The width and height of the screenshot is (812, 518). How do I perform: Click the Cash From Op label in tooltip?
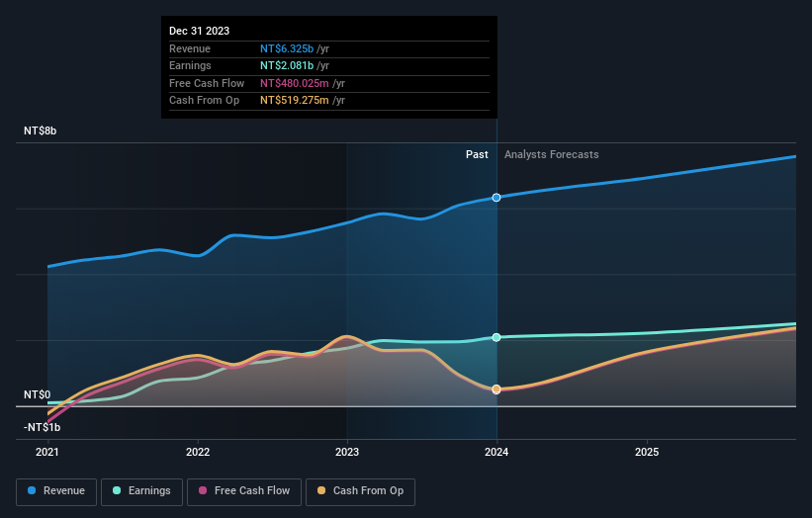(x=204, y=101)
